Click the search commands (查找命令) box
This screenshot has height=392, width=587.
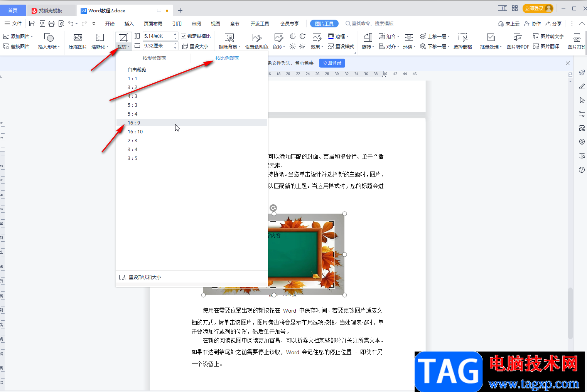click(x=369, y=24)
